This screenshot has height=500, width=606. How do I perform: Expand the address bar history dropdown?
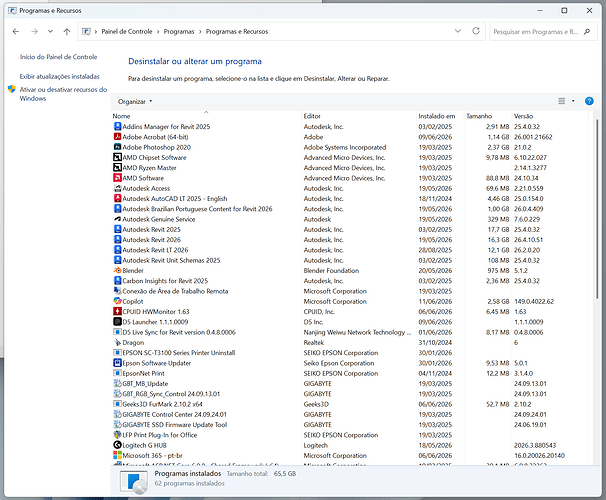tap(458, 31)
